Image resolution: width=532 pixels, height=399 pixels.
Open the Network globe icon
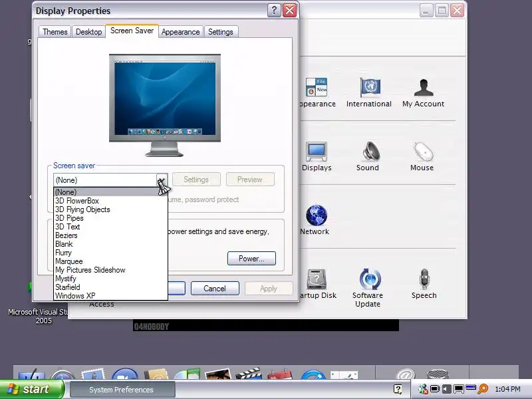tap(317, 215)
